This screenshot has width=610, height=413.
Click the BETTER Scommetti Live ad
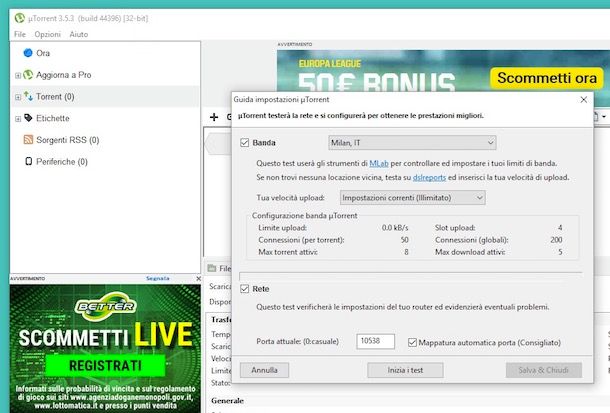coord(105,347)
